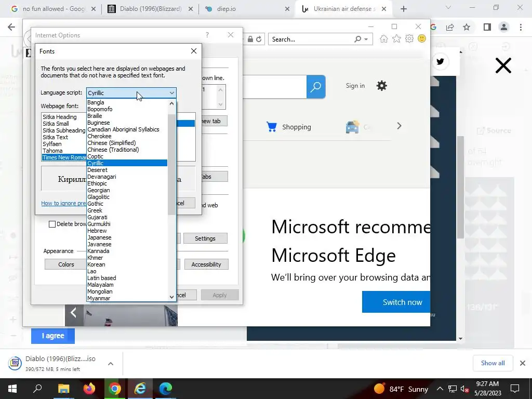This screenshot has width=532, height=399.
Task: Click the Windows Start button
Action: click(12, 389)
